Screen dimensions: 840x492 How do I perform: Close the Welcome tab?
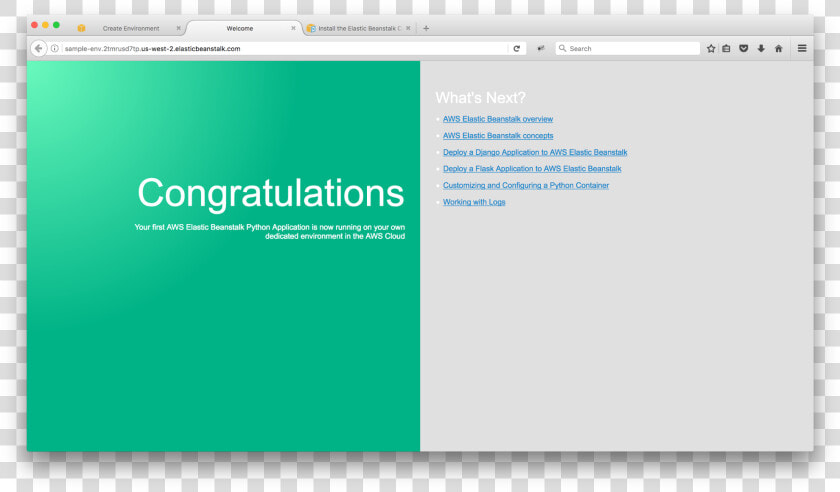[293, 28]
